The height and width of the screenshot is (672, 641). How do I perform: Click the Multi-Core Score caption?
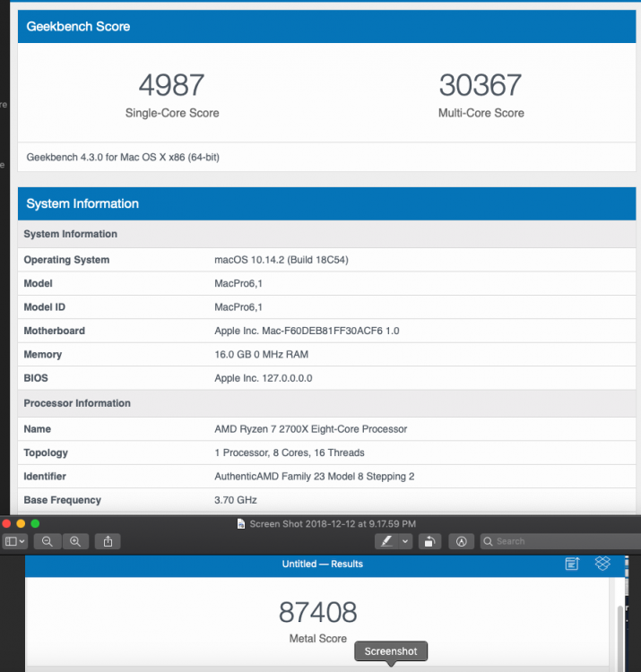point(481,113)
